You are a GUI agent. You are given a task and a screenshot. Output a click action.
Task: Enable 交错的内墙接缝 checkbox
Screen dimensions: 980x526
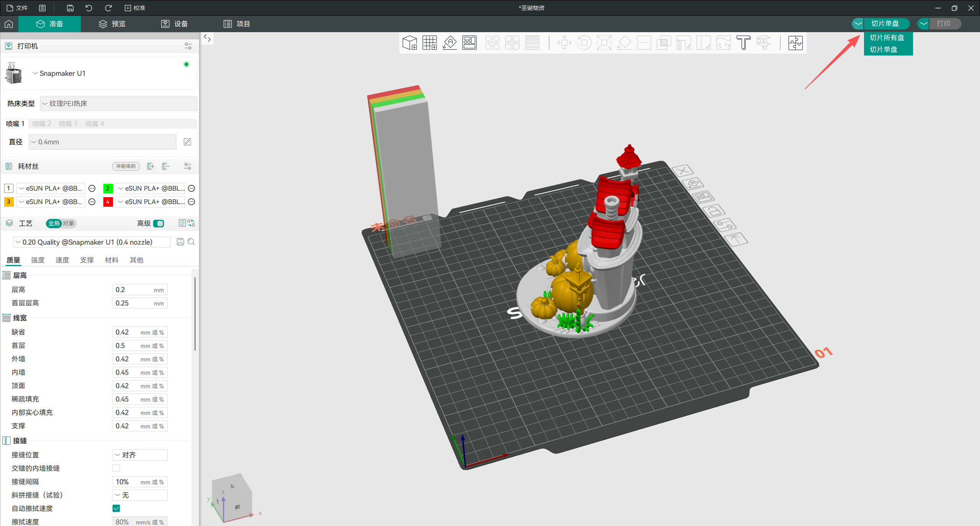[116, 468]
